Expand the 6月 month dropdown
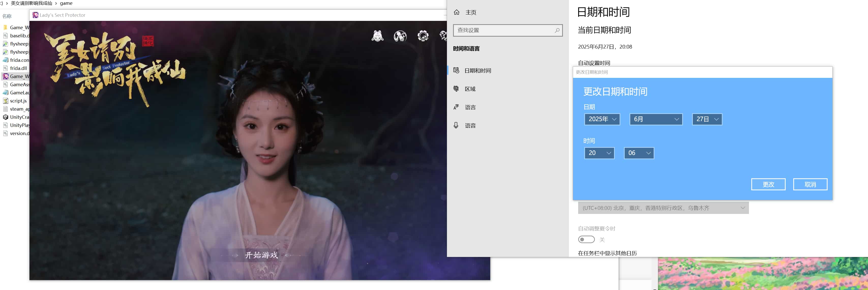 pos(656,119)
